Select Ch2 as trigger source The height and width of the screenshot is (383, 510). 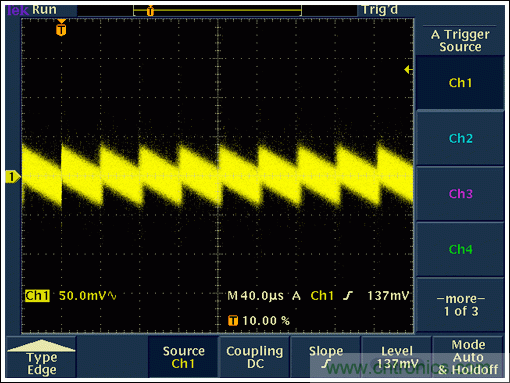tap(460, 138)
